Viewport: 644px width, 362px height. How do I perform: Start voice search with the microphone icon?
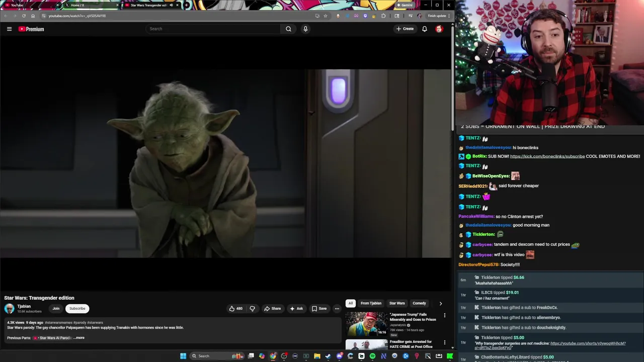(305, 29)
